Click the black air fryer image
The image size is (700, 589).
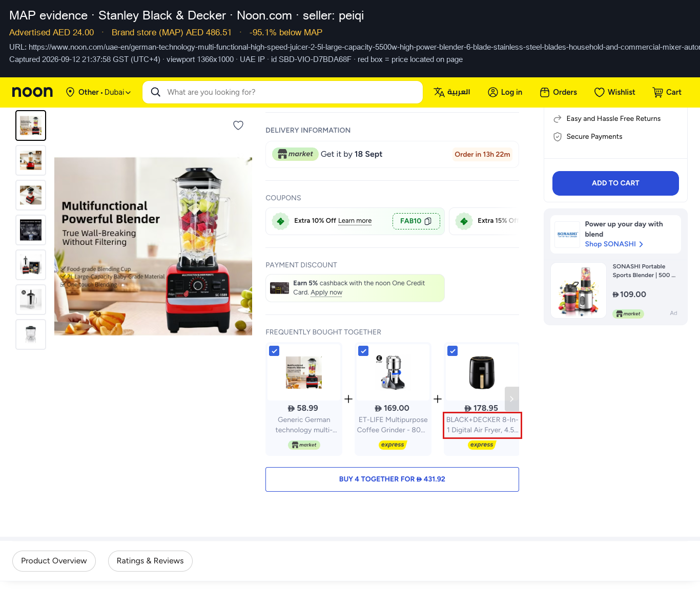(x=481, y=372)
